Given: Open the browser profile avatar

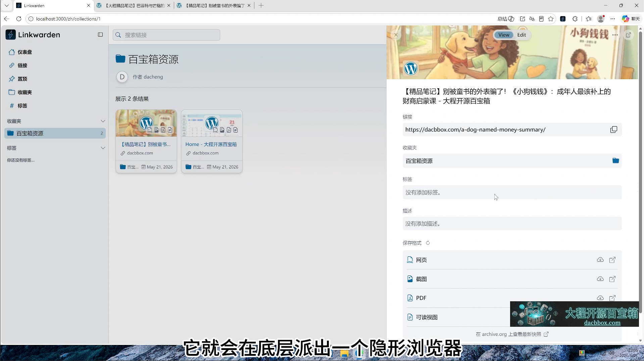Looking at the screenshot, I should pyautogui.click(x=601, y=19).
